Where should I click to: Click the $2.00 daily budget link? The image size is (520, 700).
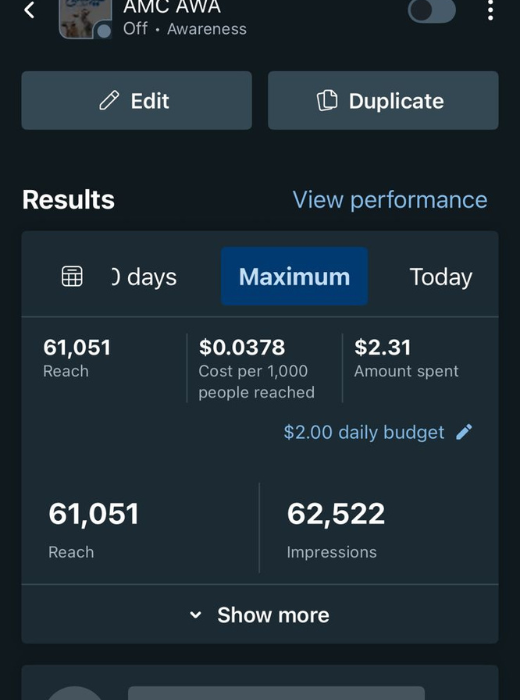point(364,432)
